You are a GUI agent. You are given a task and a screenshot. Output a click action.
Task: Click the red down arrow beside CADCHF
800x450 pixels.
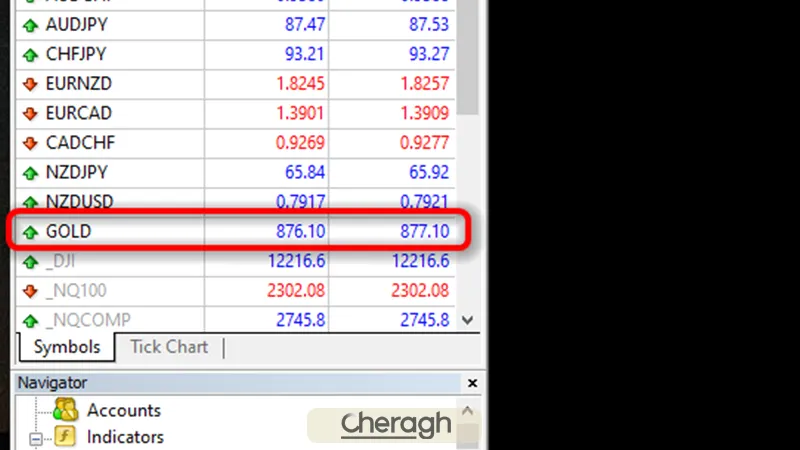[31, 143]
